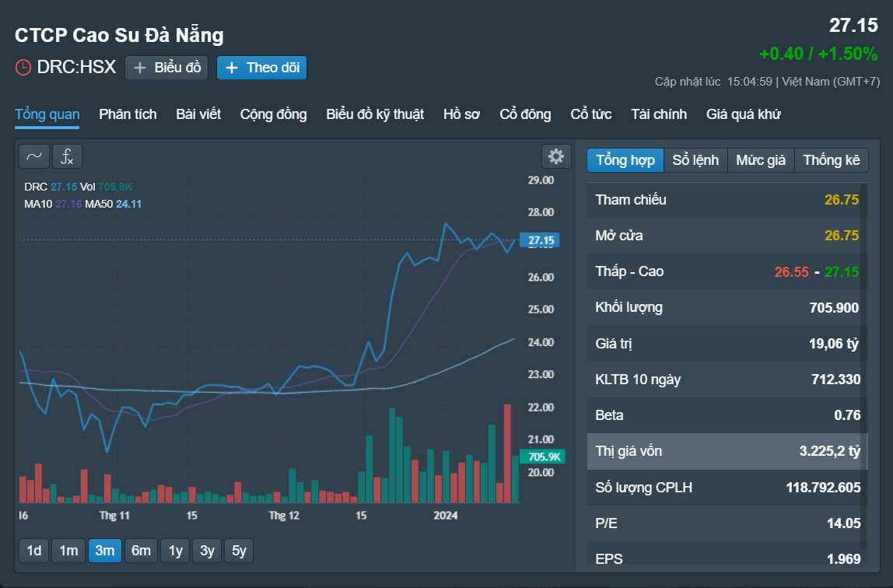
Task: Click the EPS value 1.969
Action: tap(844, 559)
